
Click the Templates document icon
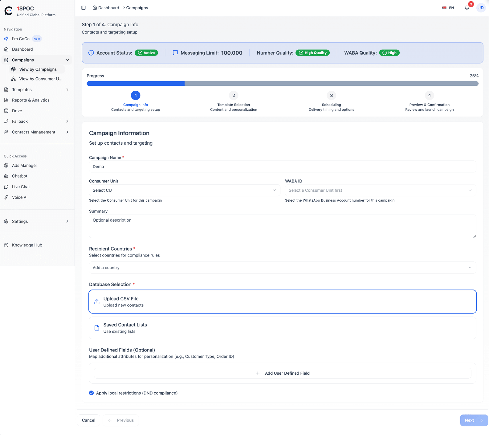coord(6,89)
